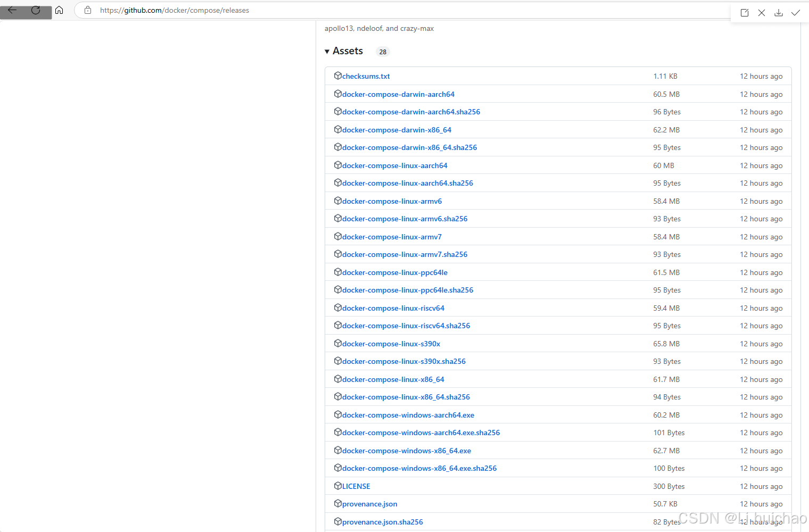Screen dimensions: 809x532
Task: Click package icon beside docker-compose-windows-x86_64.exe
Action: [337, 450]
